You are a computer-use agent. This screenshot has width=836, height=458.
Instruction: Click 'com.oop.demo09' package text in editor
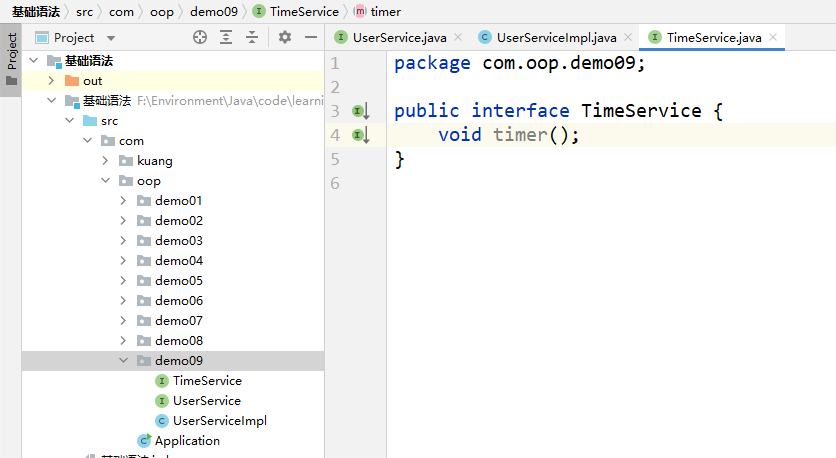(559, 63)
